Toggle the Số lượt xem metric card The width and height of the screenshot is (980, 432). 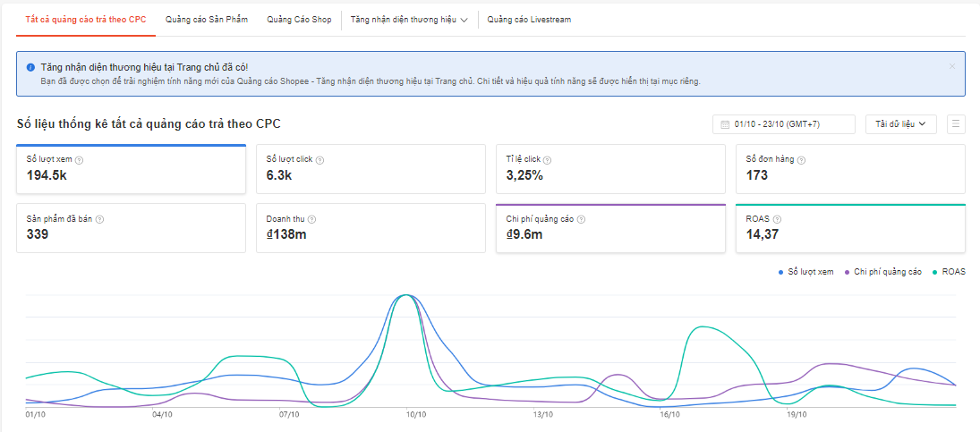(x=131, y=169)
